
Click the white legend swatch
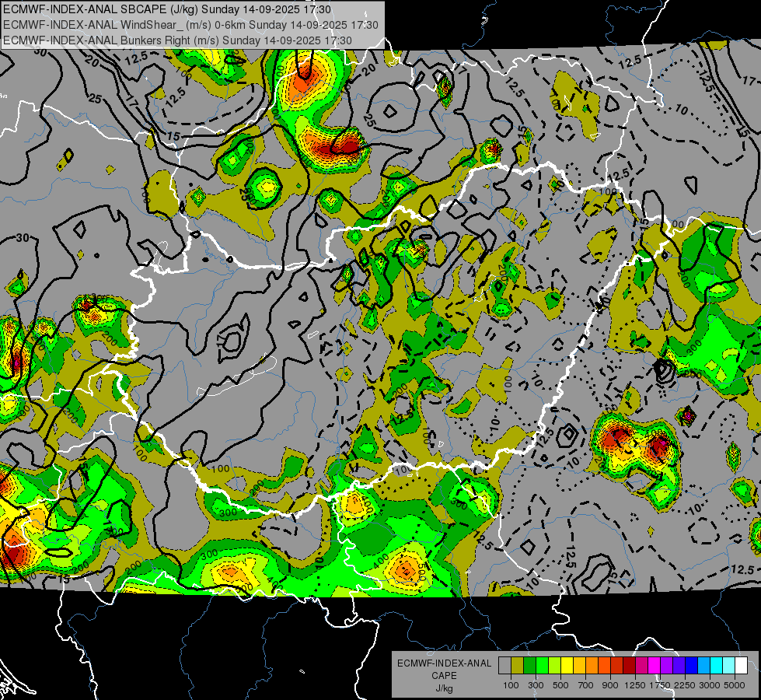741,666
